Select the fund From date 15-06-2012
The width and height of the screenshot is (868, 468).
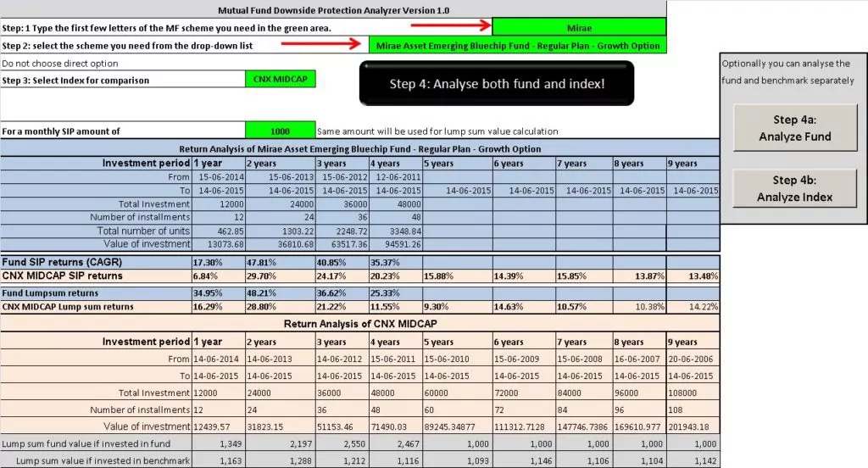342,176
